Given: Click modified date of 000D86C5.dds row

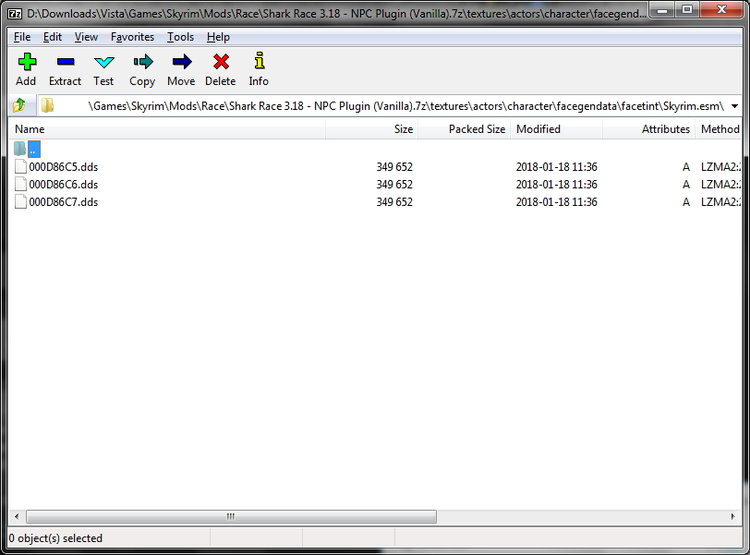Looking at the screenshot, I should (556, 167).
